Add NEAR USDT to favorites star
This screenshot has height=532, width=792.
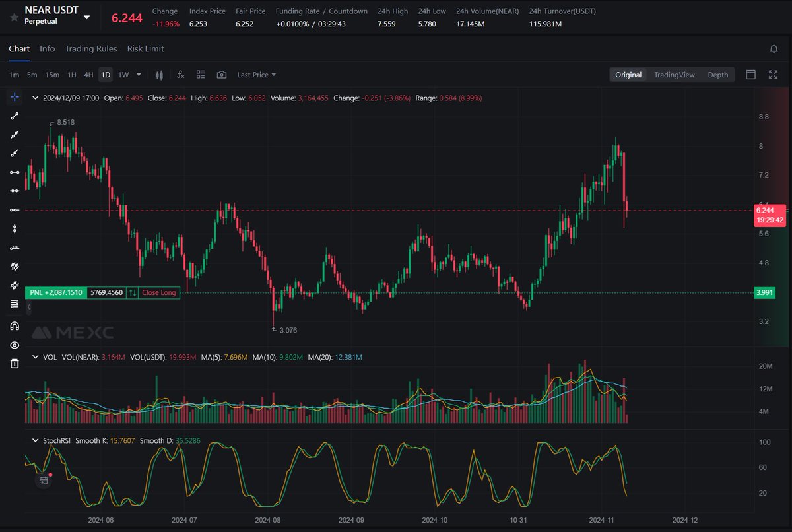tap(14, 17)
